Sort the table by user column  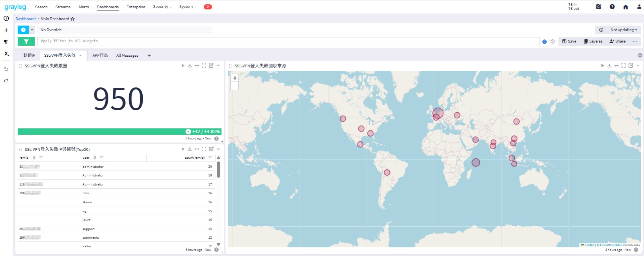coord(102,158)
